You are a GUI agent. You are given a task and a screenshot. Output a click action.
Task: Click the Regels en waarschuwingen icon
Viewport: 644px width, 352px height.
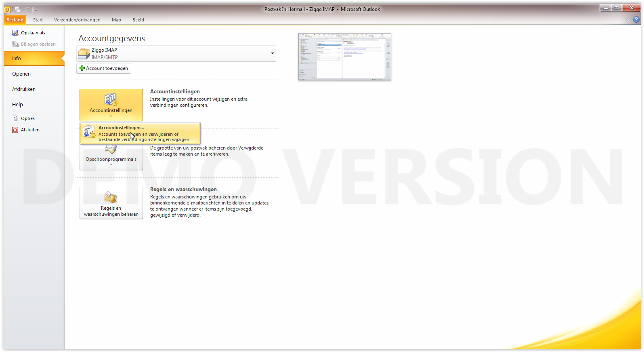(111, 197)
